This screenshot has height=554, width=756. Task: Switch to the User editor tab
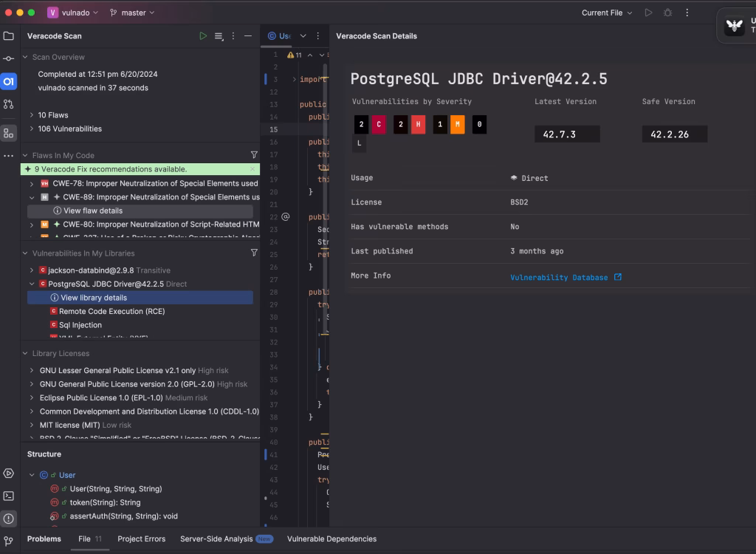280,35
